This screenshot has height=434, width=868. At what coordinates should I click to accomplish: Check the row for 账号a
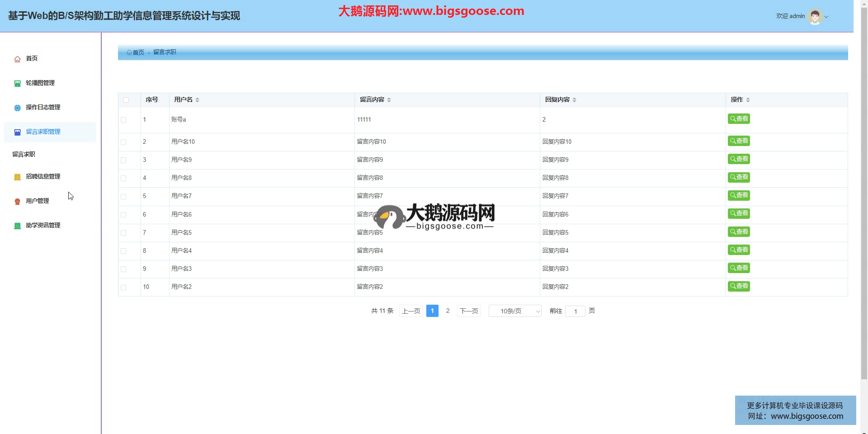pos(123,120)
